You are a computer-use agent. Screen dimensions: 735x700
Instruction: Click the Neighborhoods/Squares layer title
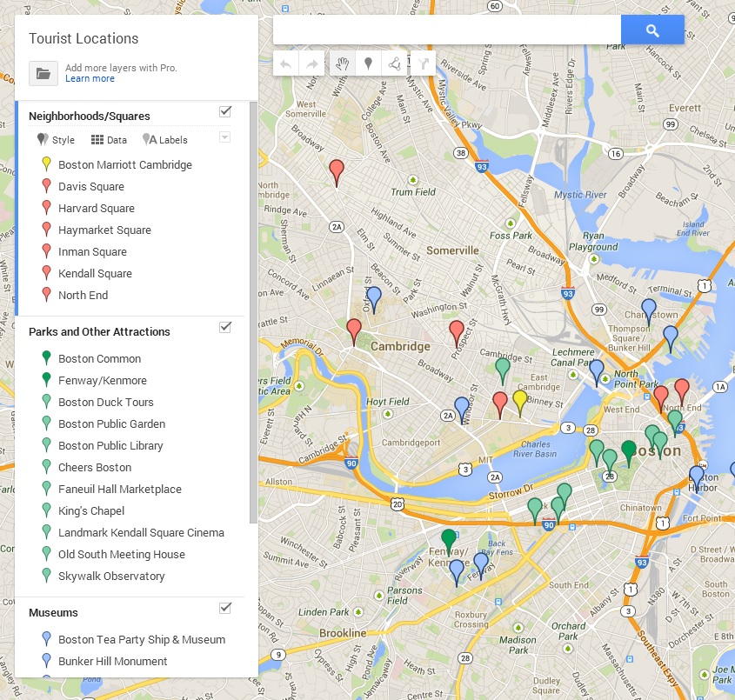point(90,117)
